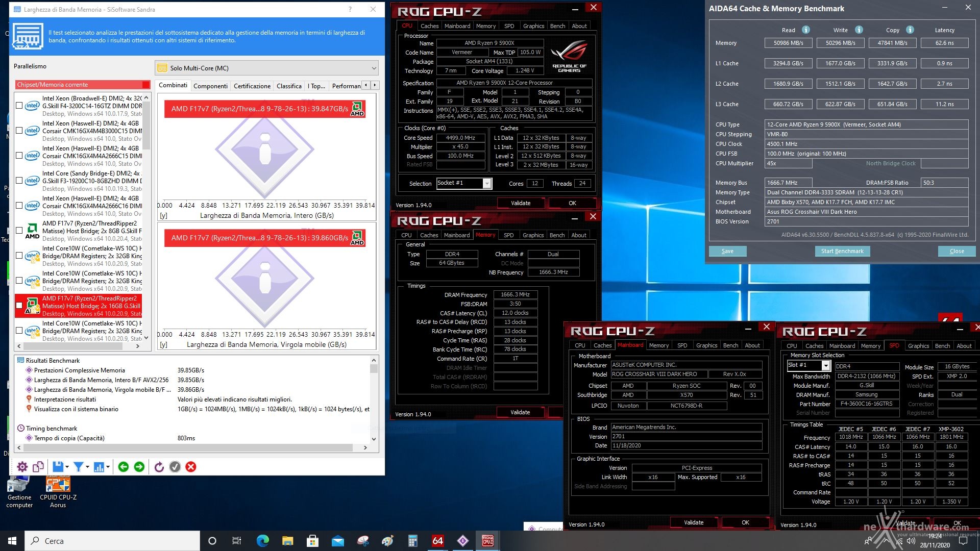The width and height of the screenshot is (980, 551).
Task: Click the results panel horizontal scrollbar
Action: 188,447
